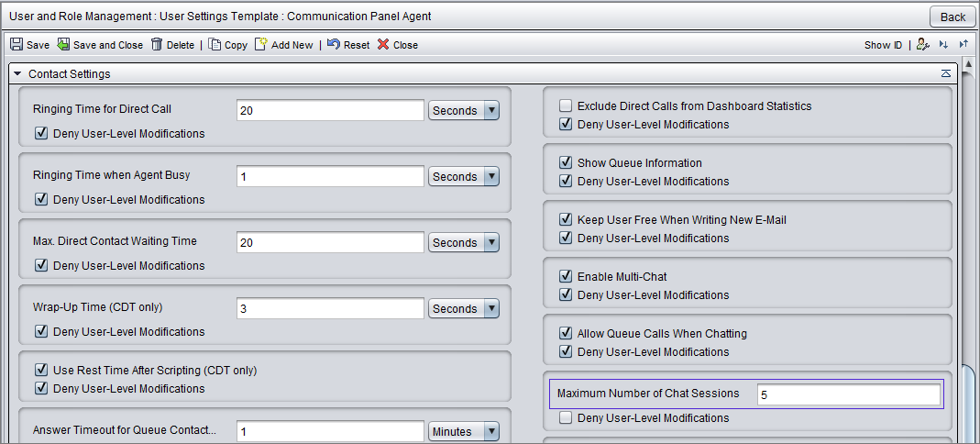Click the Back button

point(952,17)
